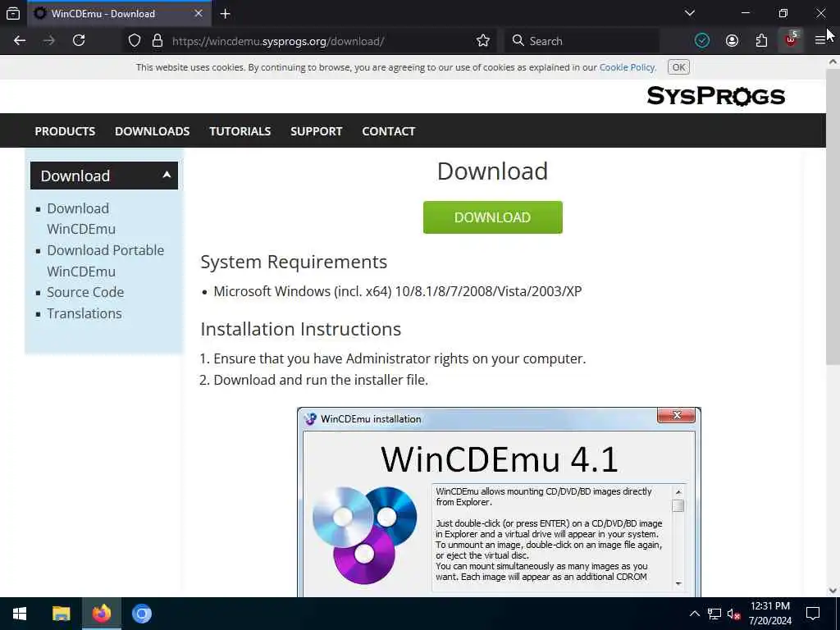Open the Translations sidebar link

84,313
